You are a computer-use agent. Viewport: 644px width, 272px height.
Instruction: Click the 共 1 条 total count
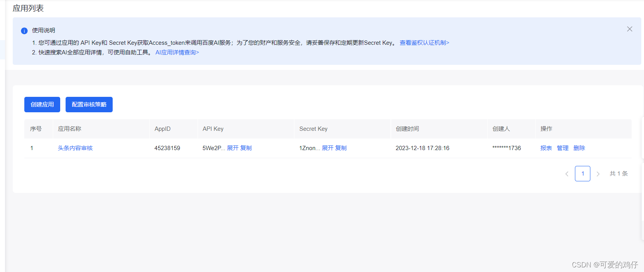(619, 174)
